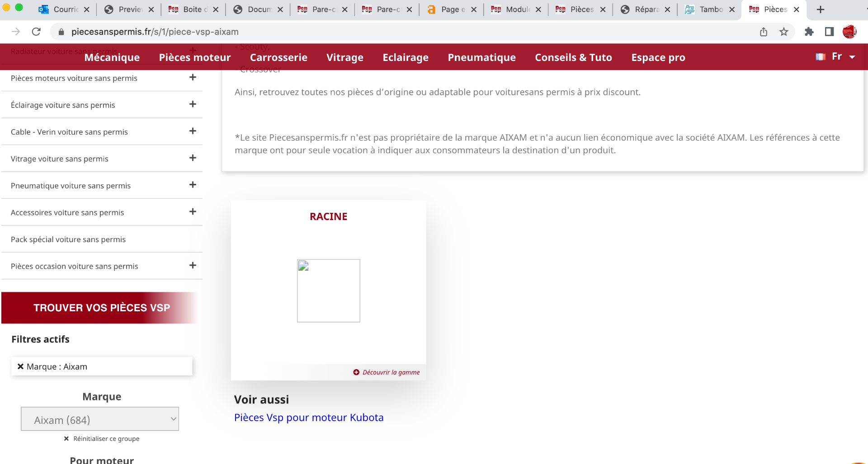Open the Conseils & Tuto menu
Image resolution: width=868 pixels, height=464 pixels.
click(x=573, y=57)
